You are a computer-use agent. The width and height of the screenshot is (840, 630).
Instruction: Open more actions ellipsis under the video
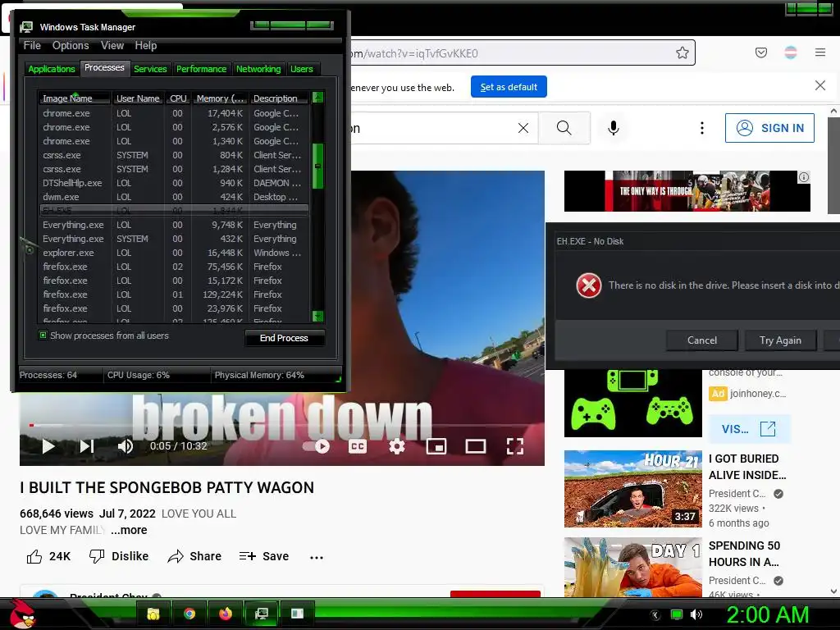pos(317,558)
